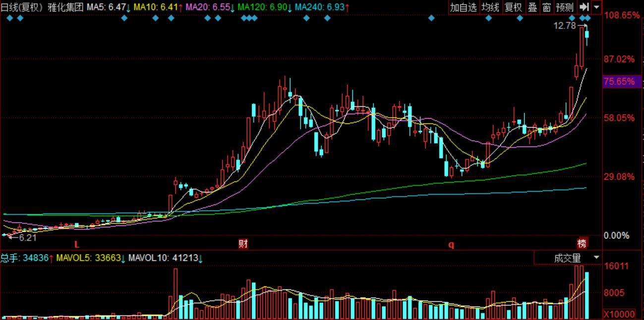Expand the top-right toolbar dropdown arrow
Viewport: 644px width, 320px height.
tap(596, 7)
